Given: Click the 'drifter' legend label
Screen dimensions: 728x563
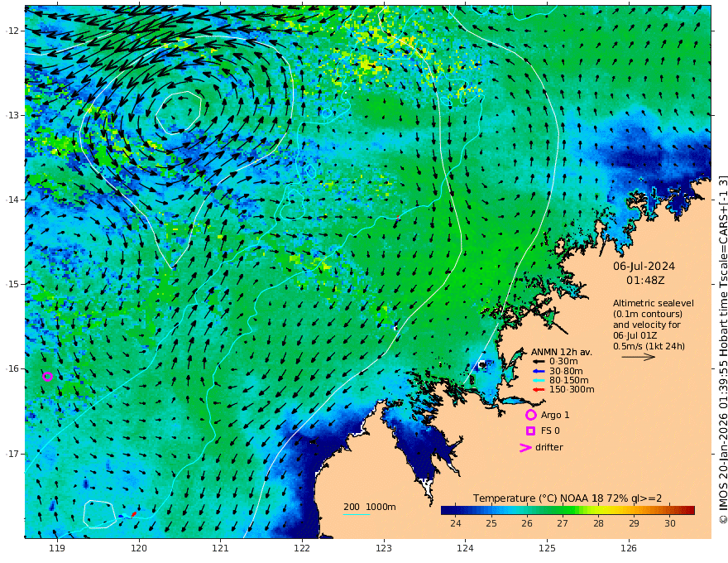Looking at the screenshot, I should 548,447.
